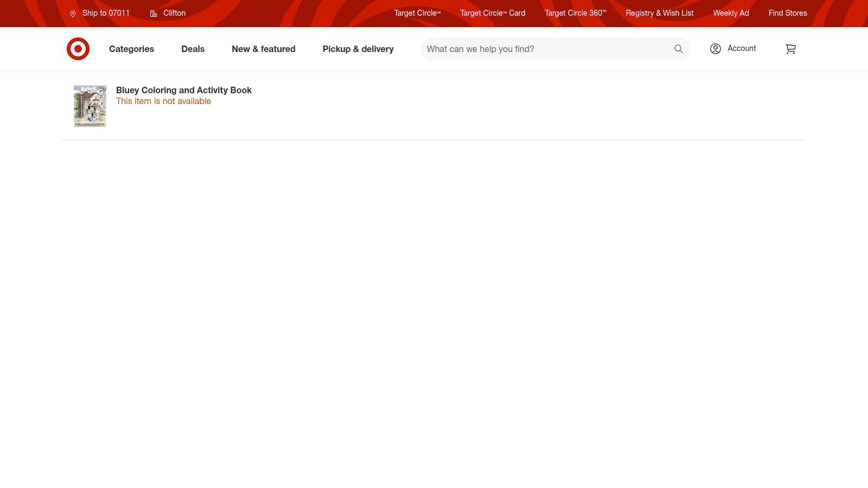View Target Circle Card details
This screenshot has height=488, width=868.
(x=492, y=13)
